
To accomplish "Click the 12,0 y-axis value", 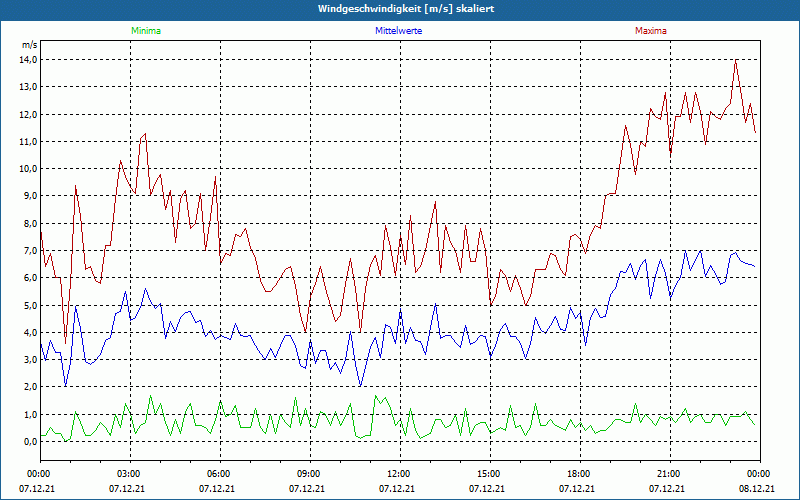I will [x=29, y=114].
